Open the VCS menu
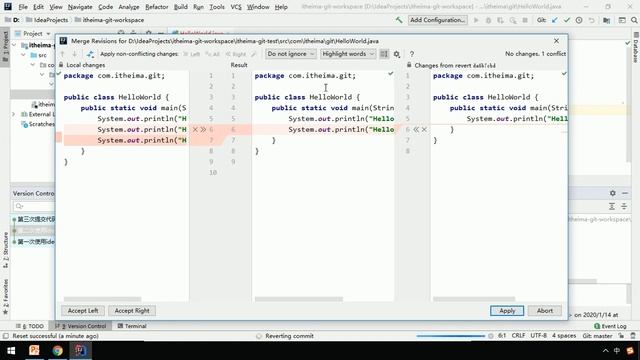The image size is (640, 360). (x=236, y=7)
